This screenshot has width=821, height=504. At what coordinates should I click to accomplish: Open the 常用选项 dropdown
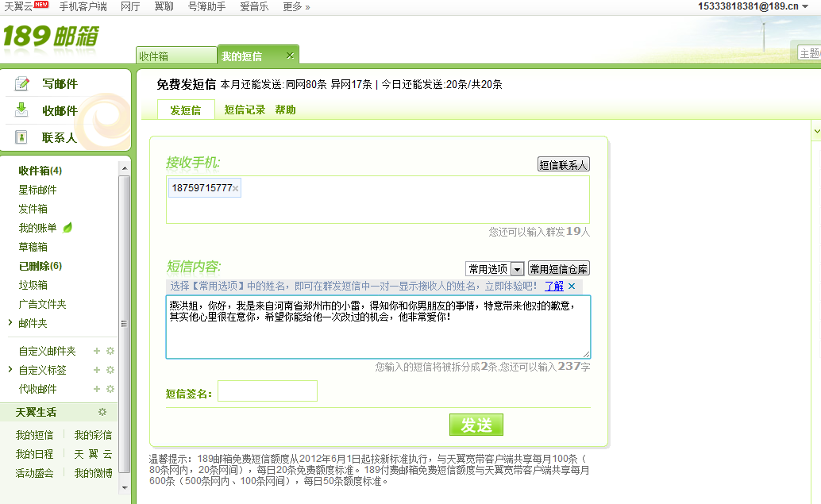click(495, 269)
